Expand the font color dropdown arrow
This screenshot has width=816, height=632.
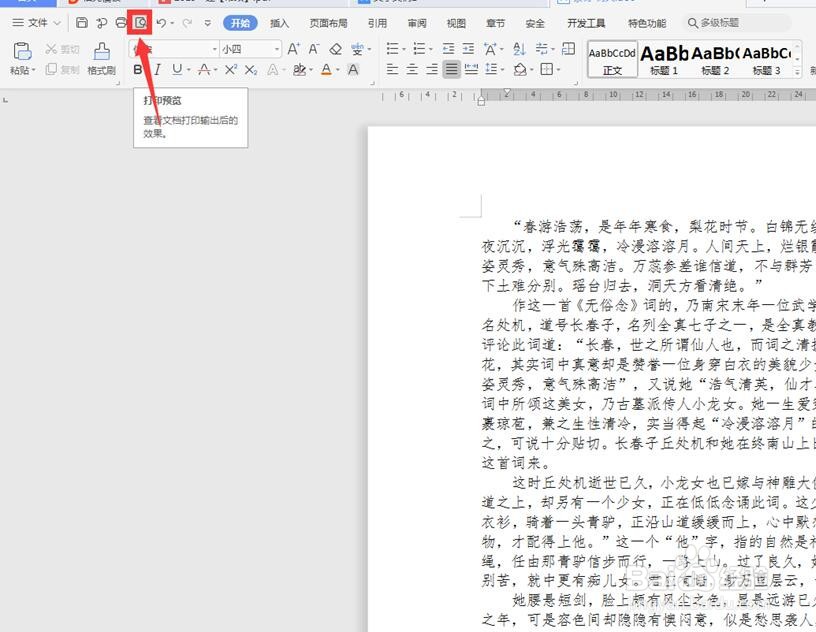(337, 70)
